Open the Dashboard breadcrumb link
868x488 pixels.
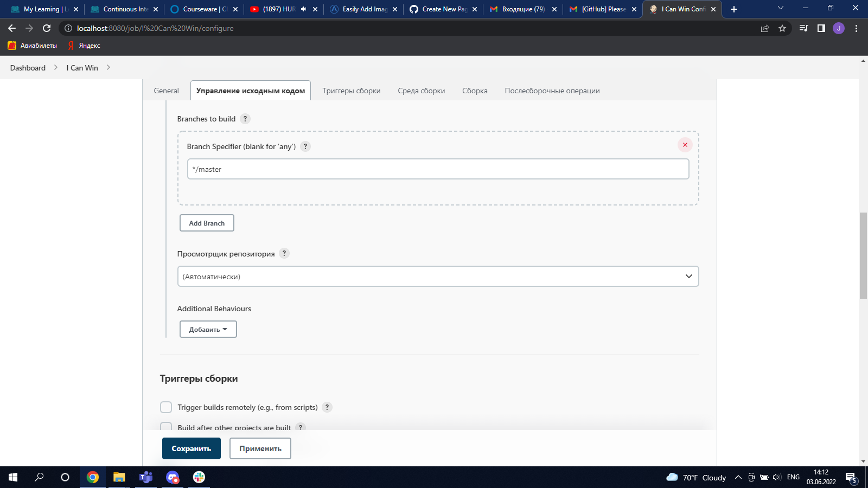28,68
